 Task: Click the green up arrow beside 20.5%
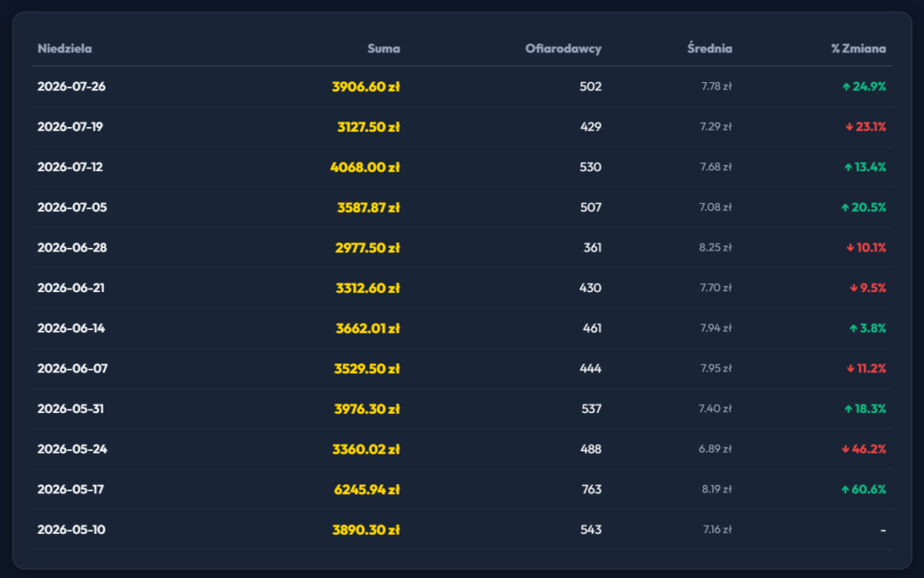[845, 207]
